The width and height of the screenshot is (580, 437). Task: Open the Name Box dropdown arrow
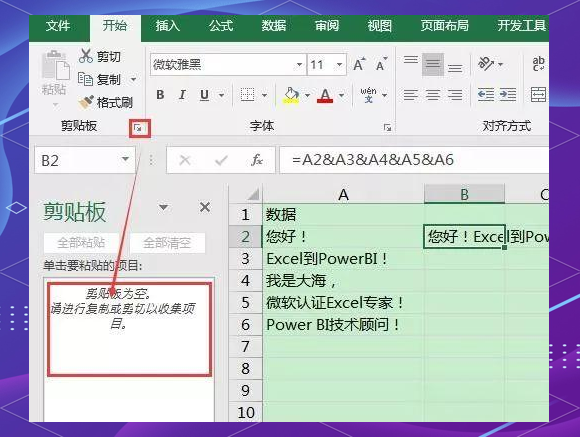click(x=125, y=159)
